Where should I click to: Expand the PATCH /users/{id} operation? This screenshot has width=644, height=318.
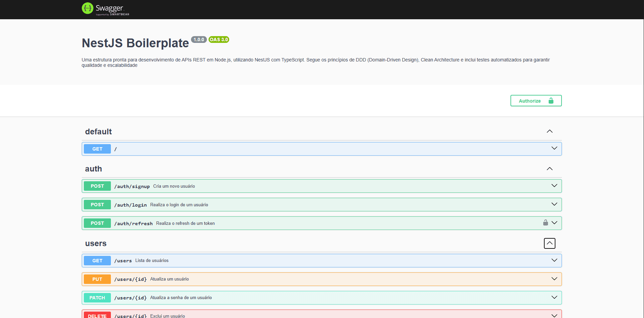(x=554, y=297)
